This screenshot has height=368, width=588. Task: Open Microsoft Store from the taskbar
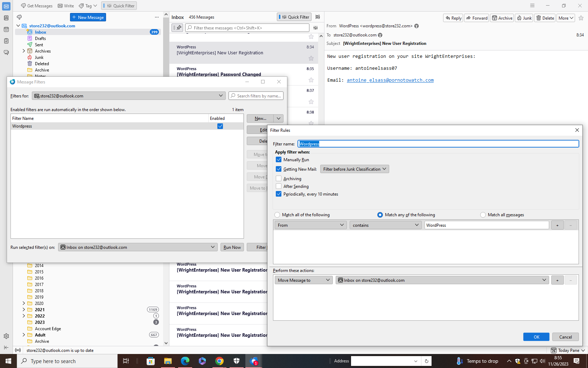(x=151, y=361)
